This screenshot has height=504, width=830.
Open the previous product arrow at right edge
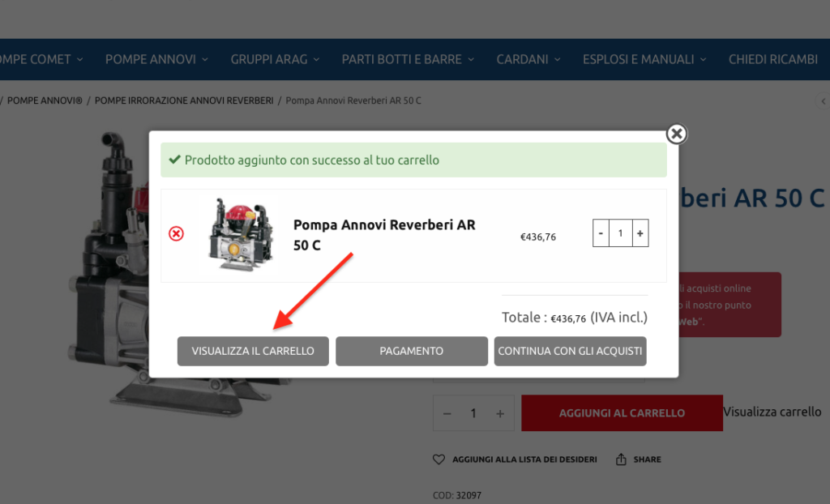(x=824, y=100)
